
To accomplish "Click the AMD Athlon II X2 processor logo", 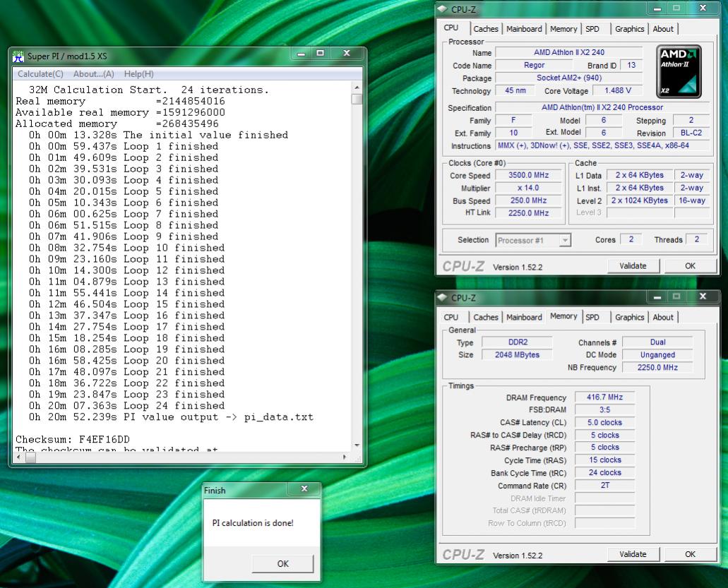I will tap(679, 71).
